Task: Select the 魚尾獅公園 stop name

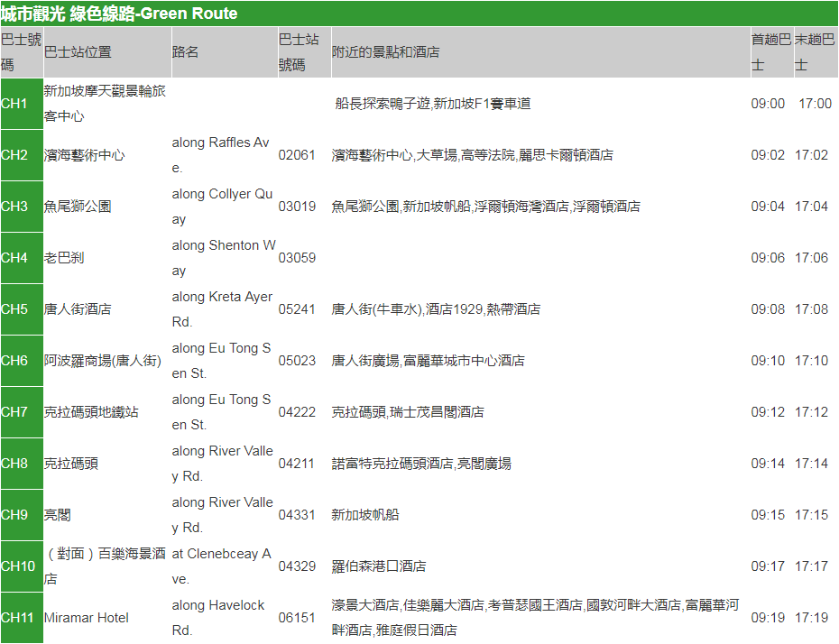Action: point(78,207)
